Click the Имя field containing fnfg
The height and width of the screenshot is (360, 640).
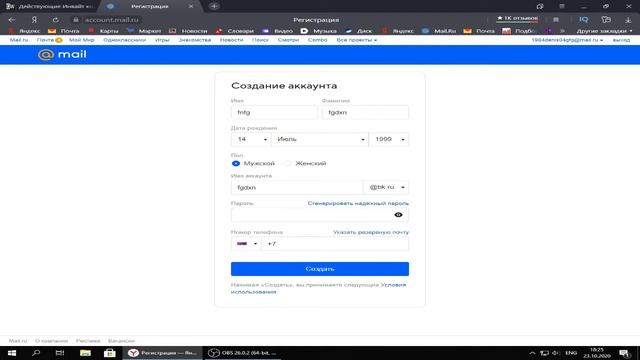(x=274, y=112)
